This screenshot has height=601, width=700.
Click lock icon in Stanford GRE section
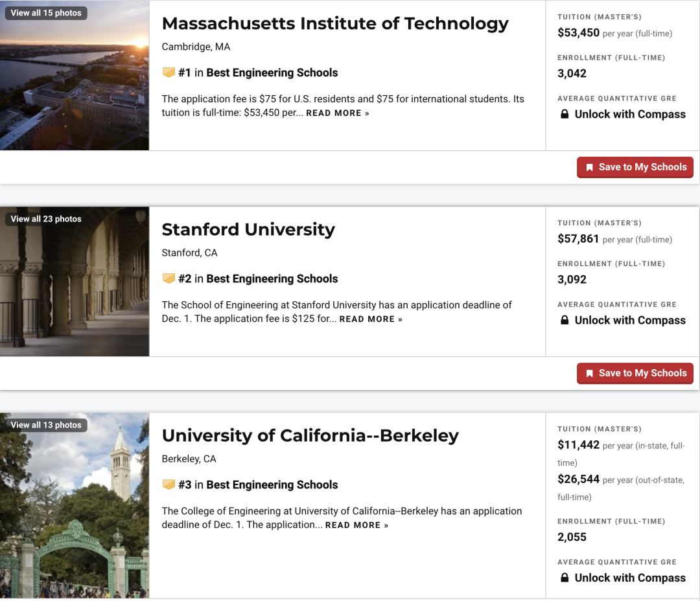click(565, 320)
